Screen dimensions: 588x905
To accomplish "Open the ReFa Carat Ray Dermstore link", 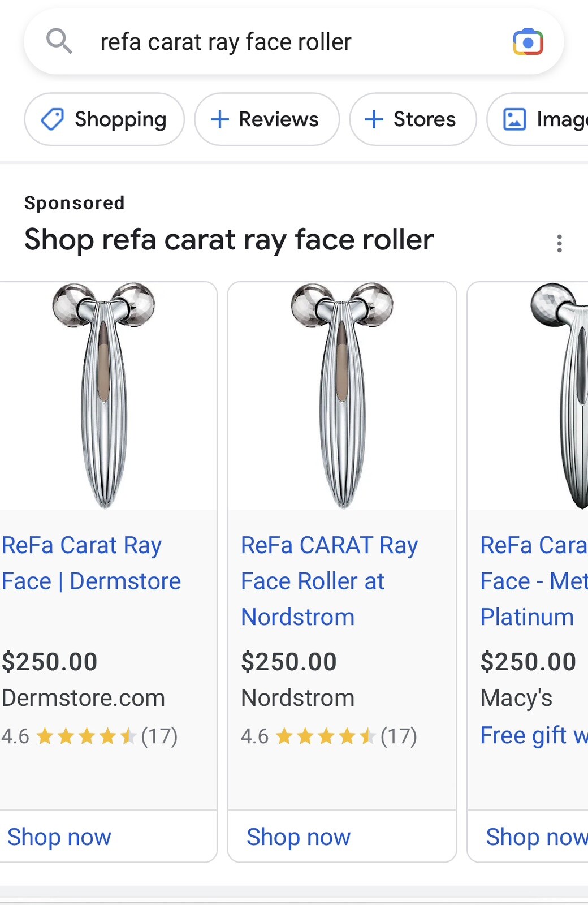I will tap(91, 563).
